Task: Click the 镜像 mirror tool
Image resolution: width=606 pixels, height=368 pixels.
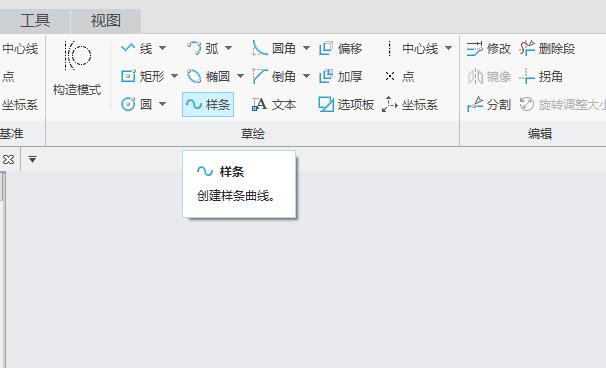Action: tap(489, 77)
